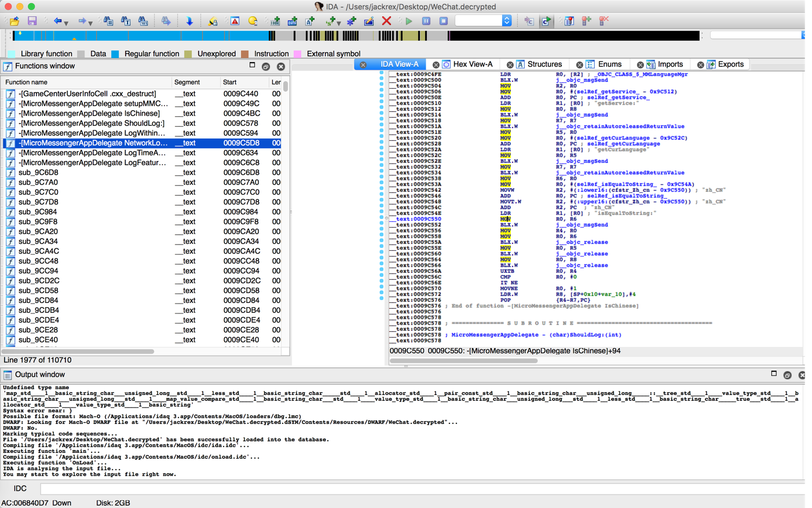Click the red warning triangle toolbar icon

tap(235, 21)
